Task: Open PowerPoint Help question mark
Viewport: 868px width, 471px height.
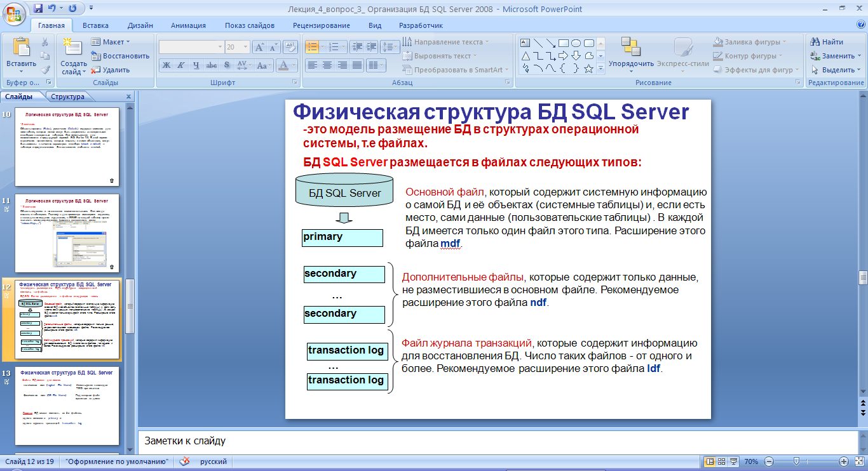Action: click(861, 25)
